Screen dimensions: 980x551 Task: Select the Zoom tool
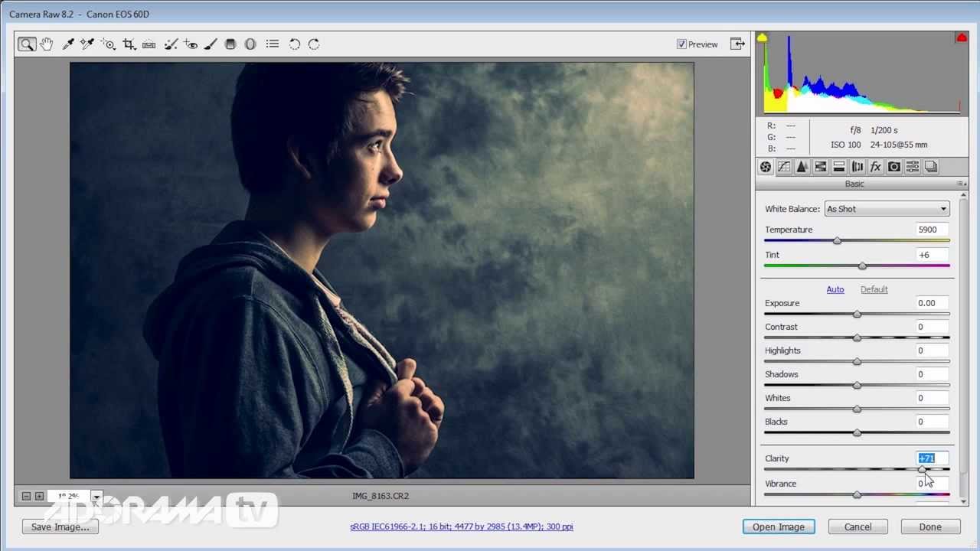(27, 44)
